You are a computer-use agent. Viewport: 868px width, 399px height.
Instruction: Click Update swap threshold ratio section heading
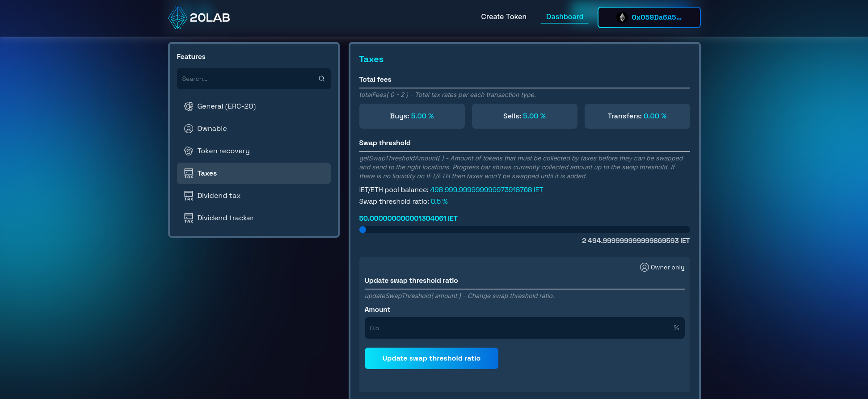pos(411,281)
